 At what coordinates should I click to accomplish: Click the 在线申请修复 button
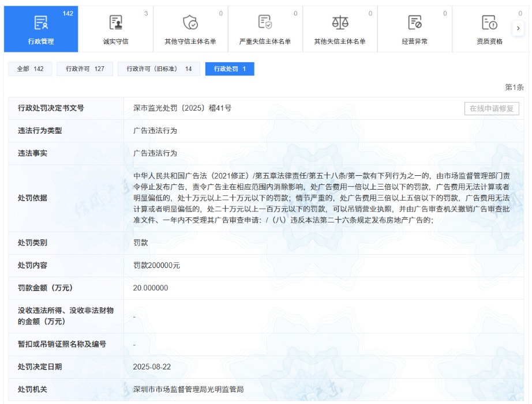492,108
